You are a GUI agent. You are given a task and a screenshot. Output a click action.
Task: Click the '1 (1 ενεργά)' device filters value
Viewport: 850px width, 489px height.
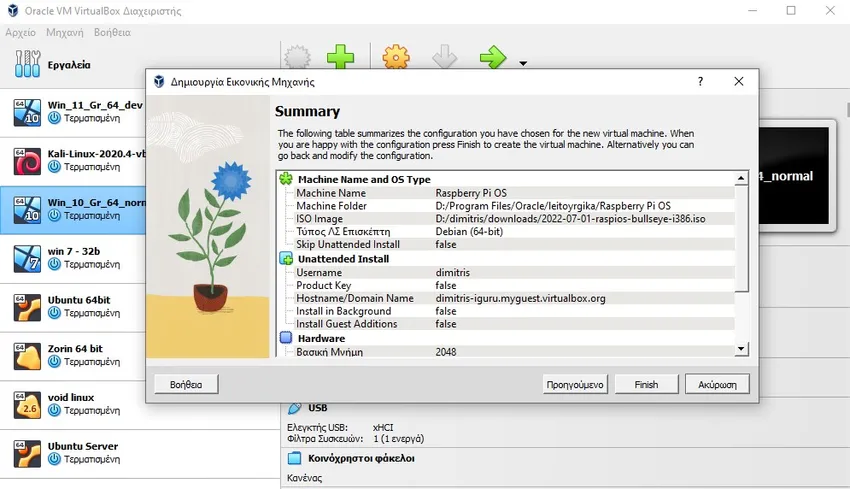(x=398, y=439)
